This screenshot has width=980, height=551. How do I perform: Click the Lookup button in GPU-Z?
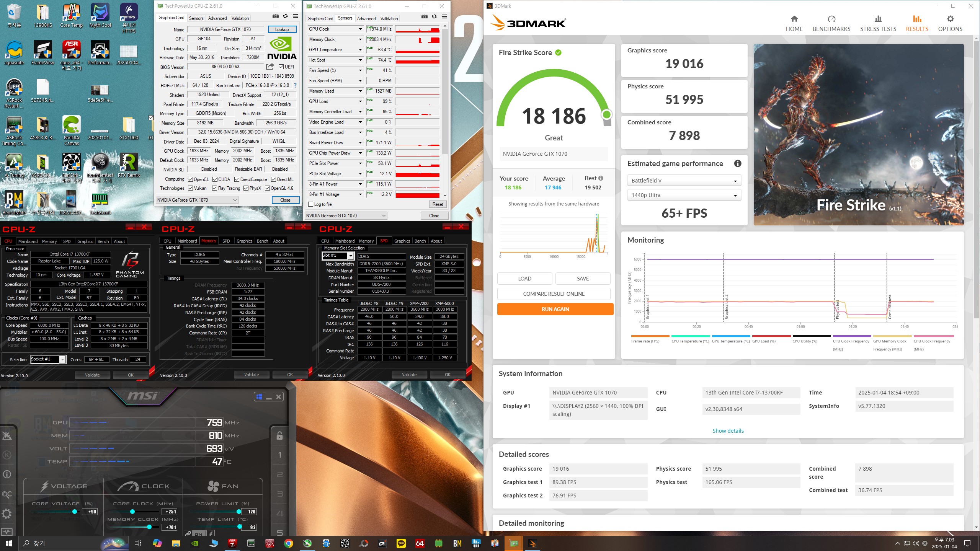click(x=282, y=29)
